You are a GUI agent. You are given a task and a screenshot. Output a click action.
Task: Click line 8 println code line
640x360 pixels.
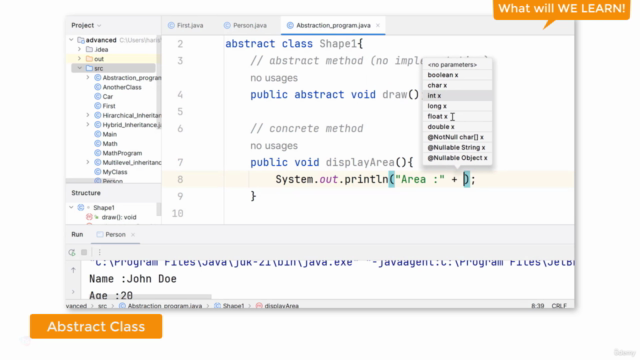point(375,180)
